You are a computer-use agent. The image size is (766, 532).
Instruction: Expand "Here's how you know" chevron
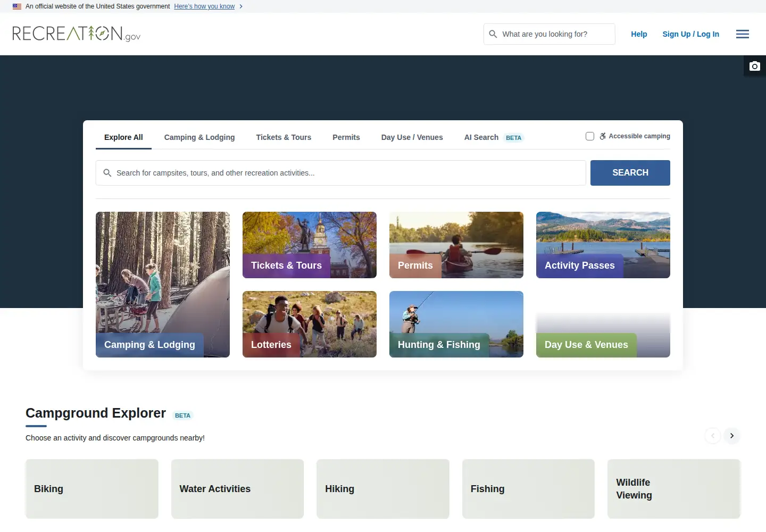click(241, 6)
